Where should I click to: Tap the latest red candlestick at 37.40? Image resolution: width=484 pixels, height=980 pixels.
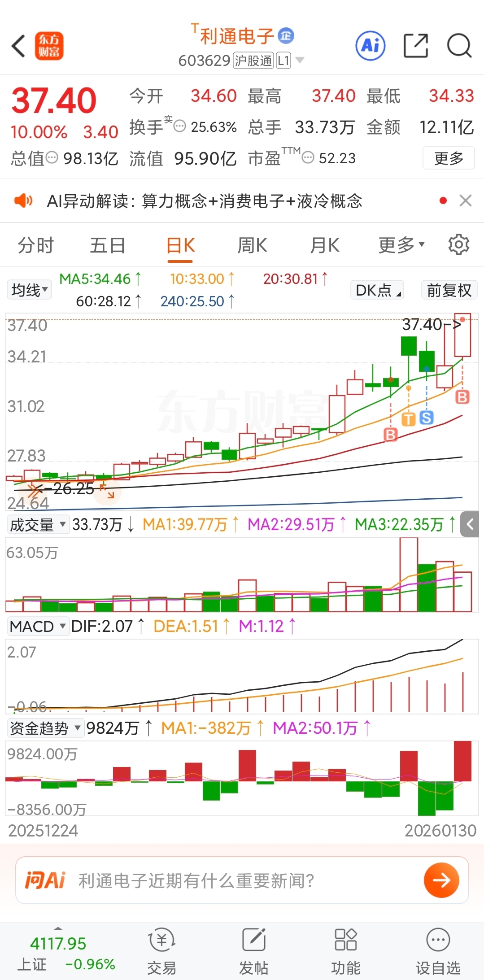coord(462,335)
